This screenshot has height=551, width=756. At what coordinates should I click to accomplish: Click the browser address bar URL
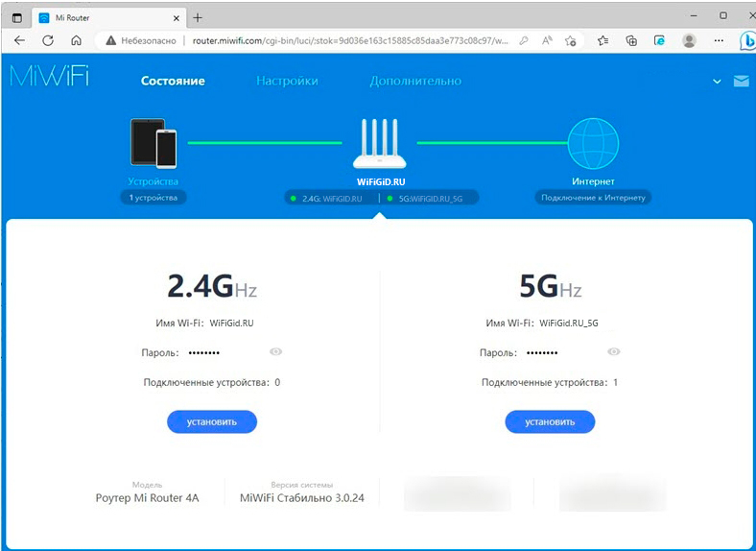350,41
